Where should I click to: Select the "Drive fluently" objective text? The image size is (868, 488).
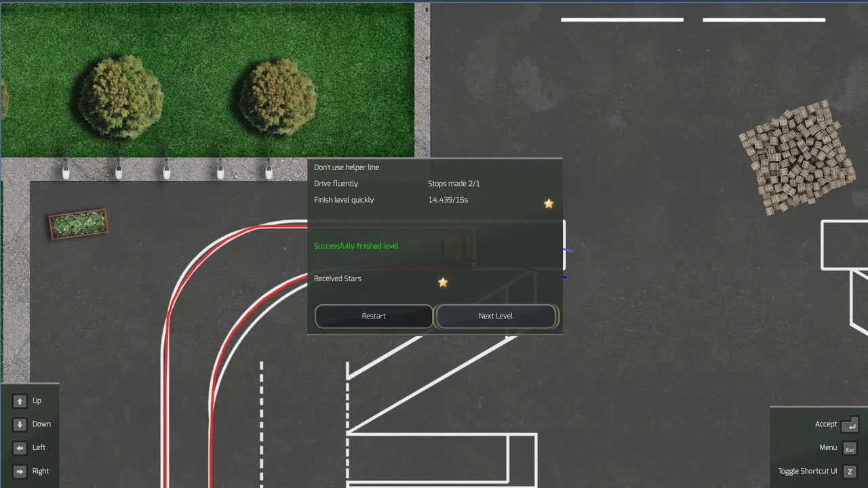pyautogui.click(x=336, y=184)
